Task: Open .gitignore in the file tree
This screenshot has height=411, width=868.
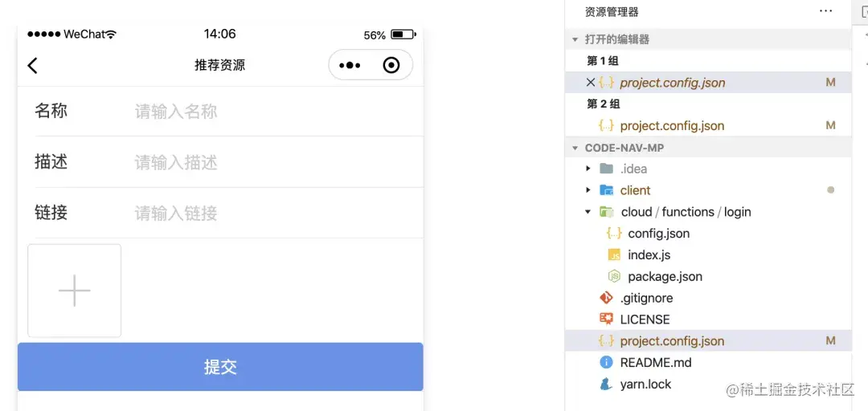Action: (x=646, y=298)
